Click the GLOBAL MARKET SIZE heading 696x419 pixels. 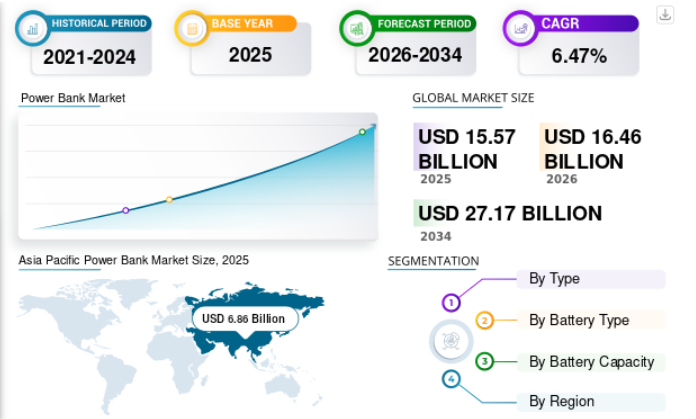coord(473,98)
